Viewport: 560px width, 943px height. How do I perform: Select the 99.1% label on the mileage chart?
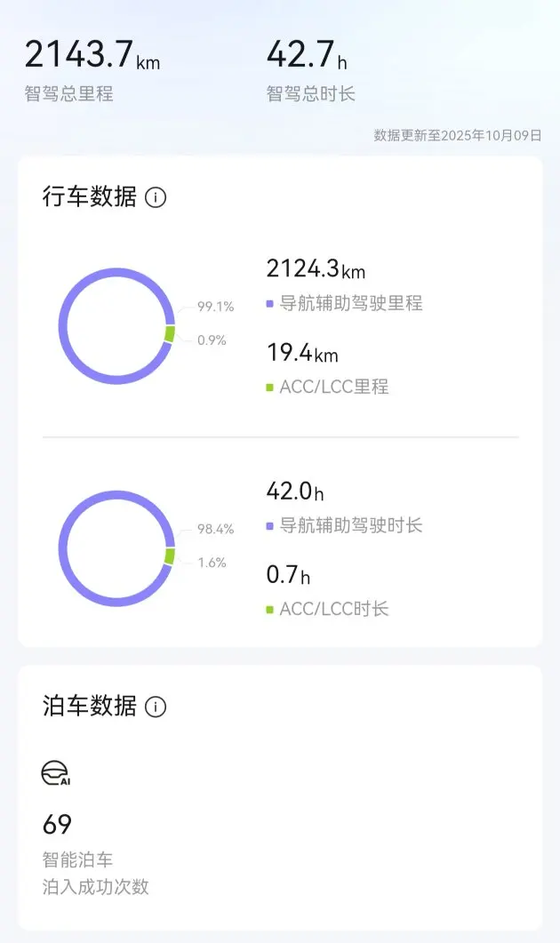click(x=215, y=307)
